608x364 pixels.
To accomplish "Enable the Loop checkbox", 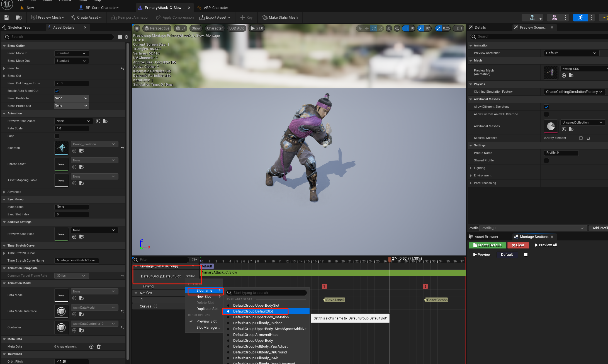I will click(x=57, y=136).
